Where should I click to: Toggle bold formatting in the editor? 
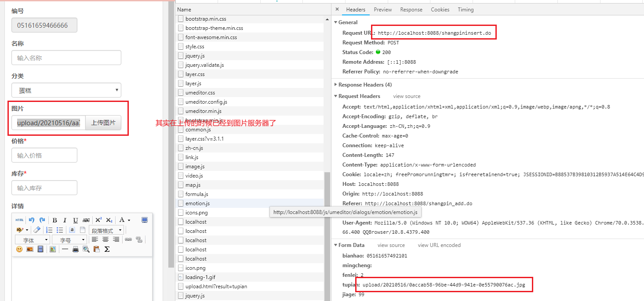55,220
